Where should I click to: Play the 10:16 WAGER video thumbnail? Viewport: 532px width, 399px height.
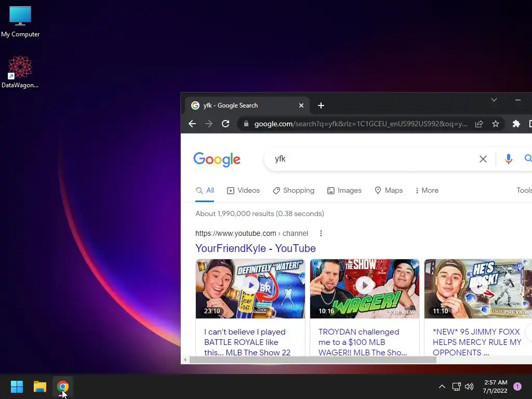coord(365,289)
